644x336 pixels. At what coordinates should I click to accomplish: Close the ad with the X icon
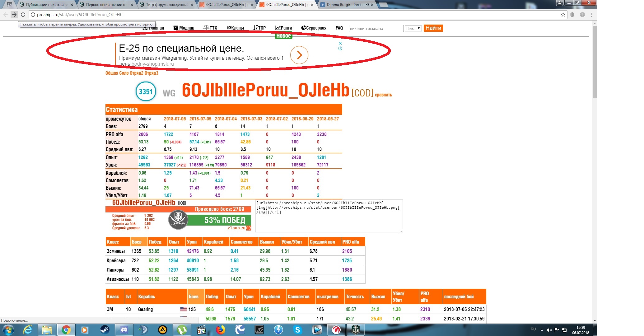coord(340,44)
